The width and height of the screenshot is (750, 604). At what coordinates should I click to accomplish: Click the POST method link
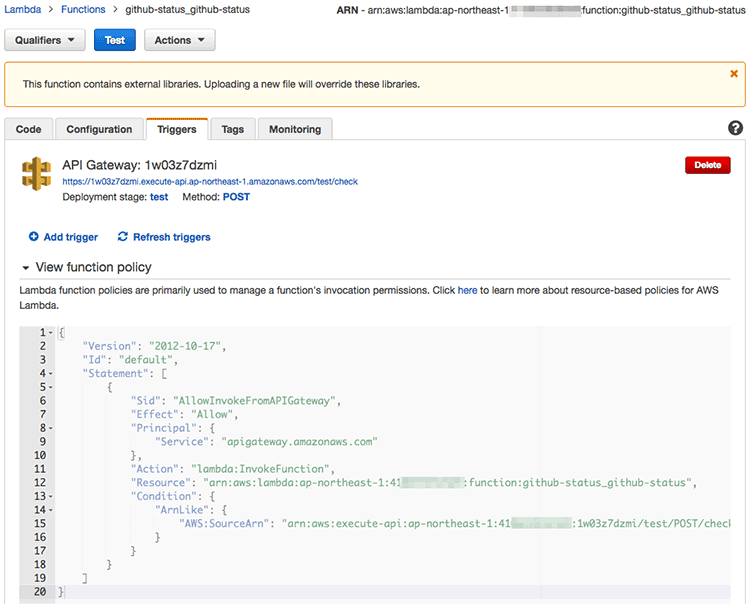coord(236,197)
